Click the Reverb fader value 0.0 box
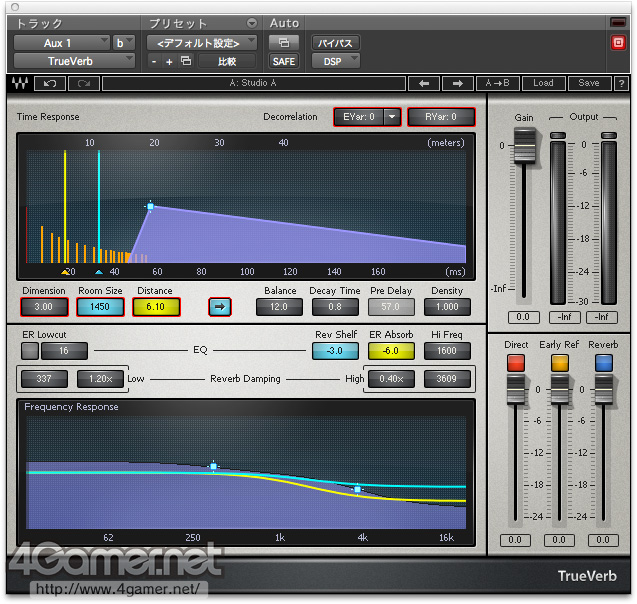The width and height of the screenshot is (637, 604). (x=603, y=540)
